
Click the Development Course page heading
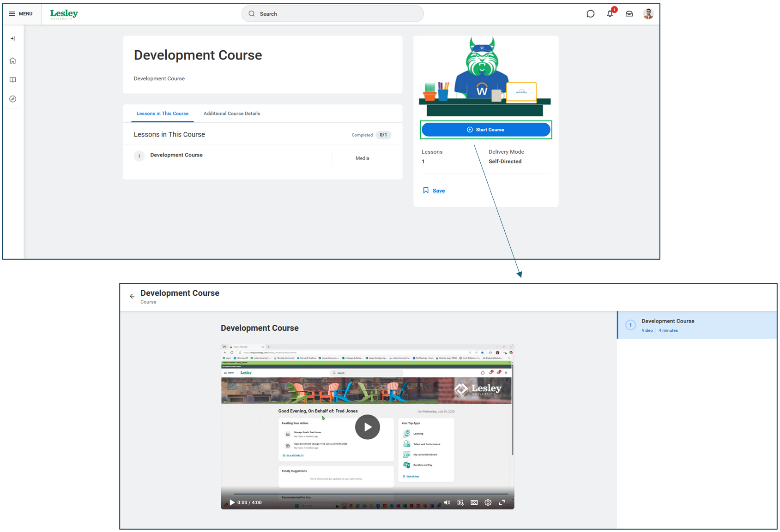coord(198,55)
